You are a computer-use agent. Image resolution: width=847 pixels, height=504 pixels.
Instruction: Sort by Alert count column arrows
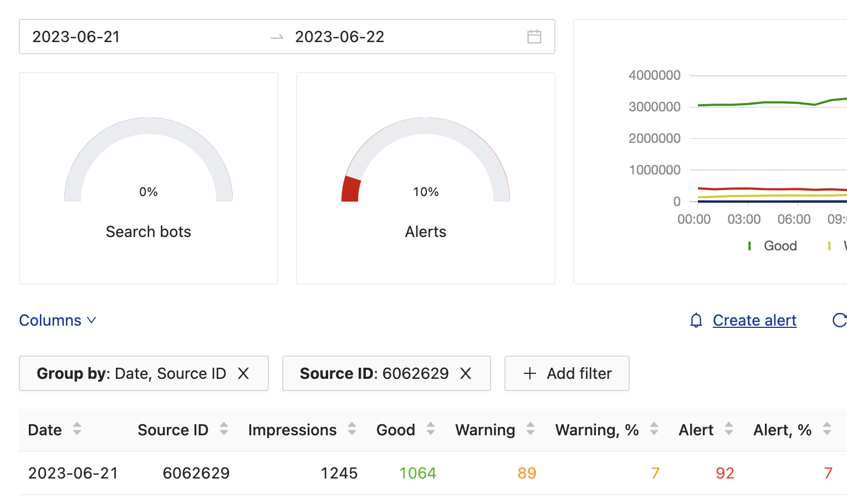(x=729, y=429)
